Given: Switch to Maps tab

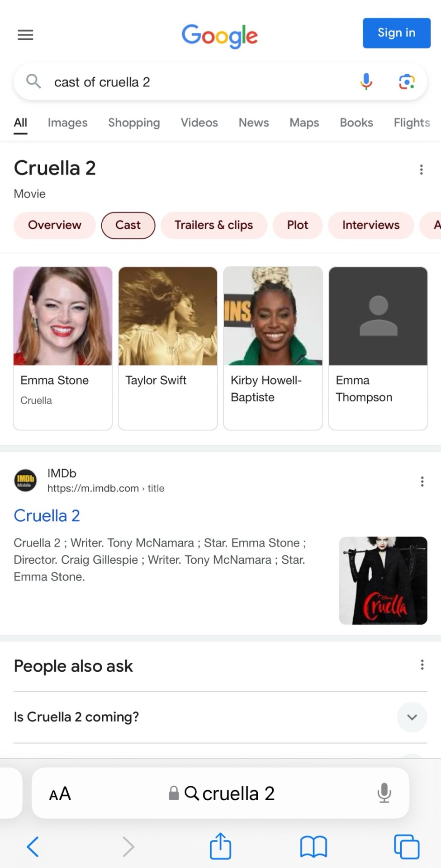Looking at the screenshot, I should [304, 123].
